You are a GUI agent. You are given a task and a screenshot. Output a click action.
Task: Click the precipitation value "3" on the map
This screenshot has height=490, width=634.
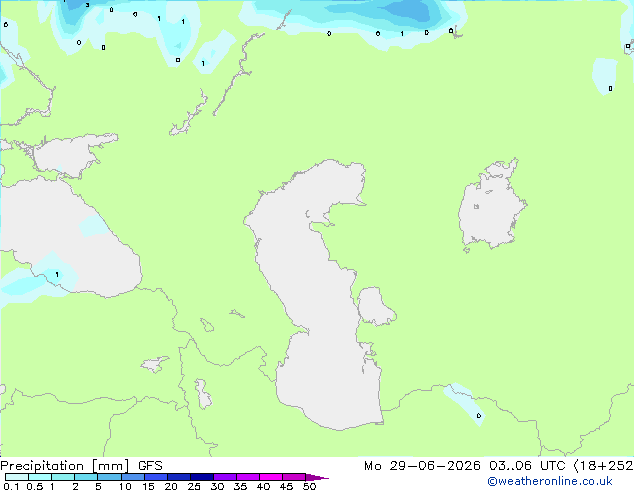click(87, 5)
